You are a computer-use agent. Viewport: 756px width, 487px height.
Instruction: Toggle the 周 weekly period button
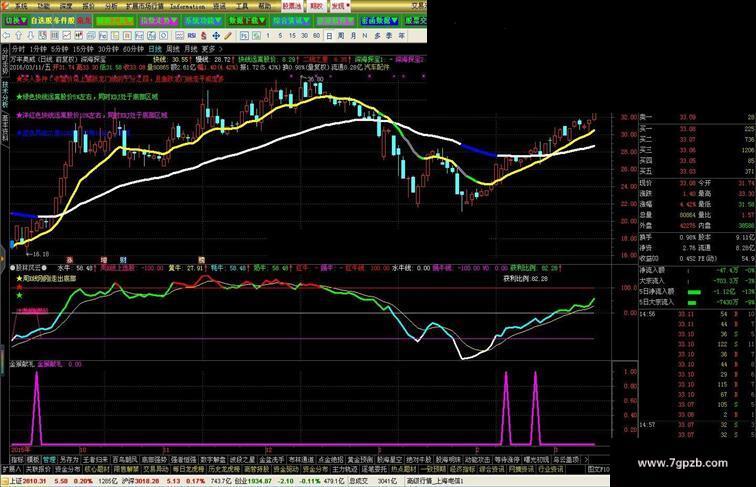point(341,36)
